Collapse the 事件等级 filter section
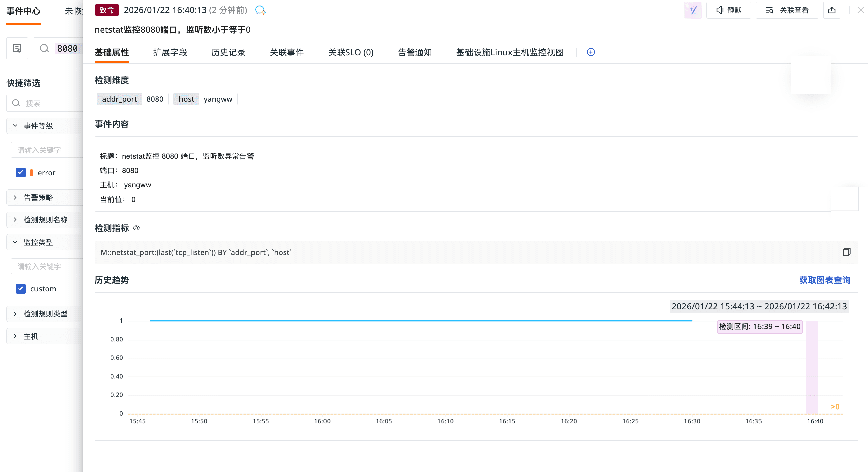 pyautogui.click(x=38, y=126)
